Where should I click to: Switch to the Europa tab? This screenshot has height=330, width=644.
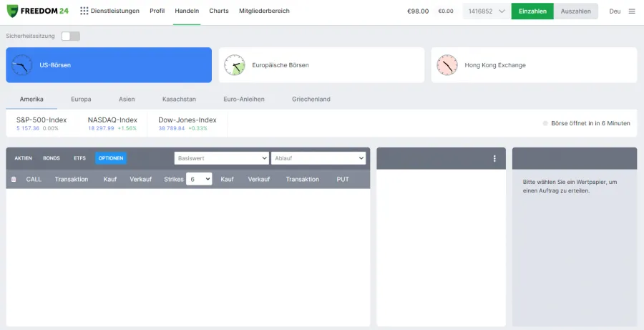point(81,99)
